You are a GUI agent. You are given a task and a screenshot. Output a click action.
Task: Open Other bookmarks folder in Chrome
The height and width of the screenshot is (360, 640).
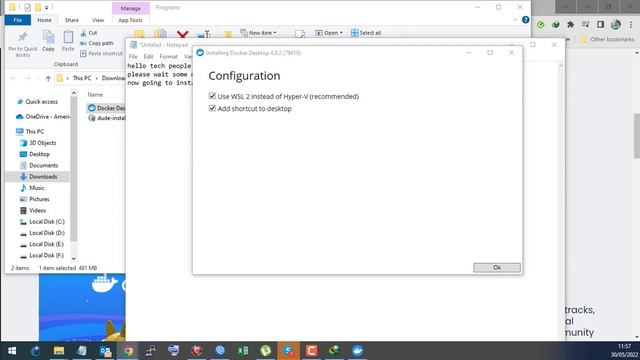coord(607,39)
